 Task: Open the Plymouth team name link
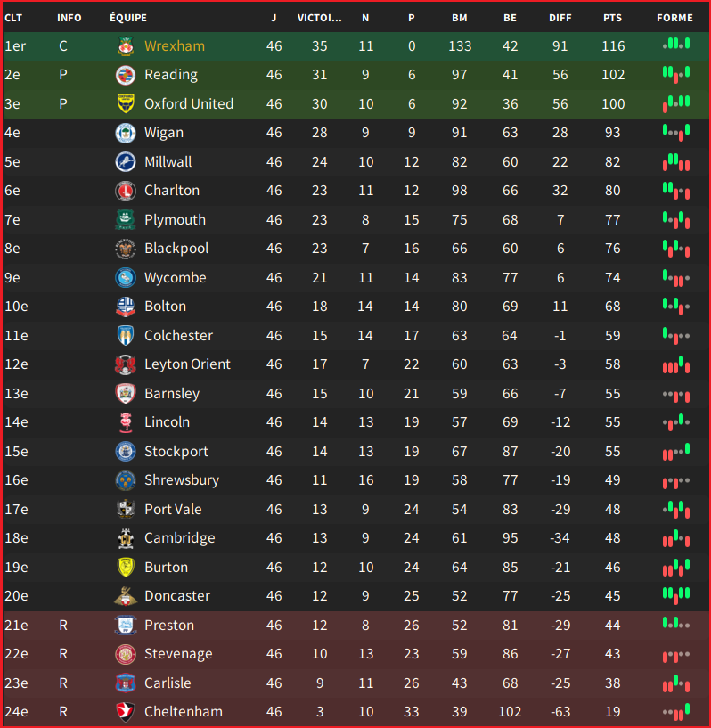click(x=175, y=219)
